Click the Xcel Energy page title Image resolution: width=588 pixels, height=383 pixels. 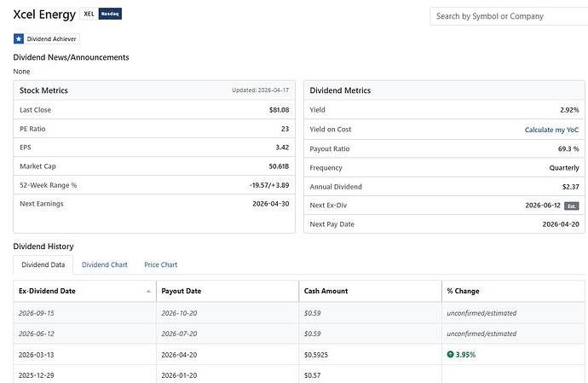pyautogui.click(x=44, y=15)
